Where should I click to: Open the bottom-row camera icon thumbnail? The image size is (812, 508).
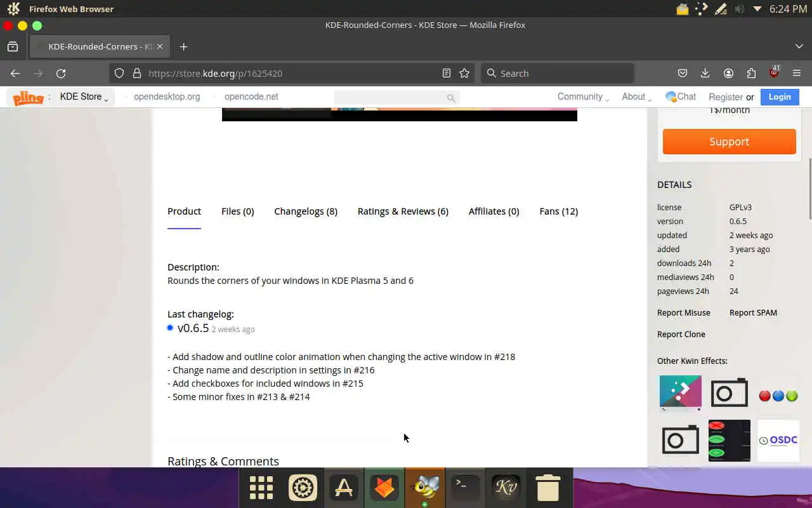click(681, 439)
